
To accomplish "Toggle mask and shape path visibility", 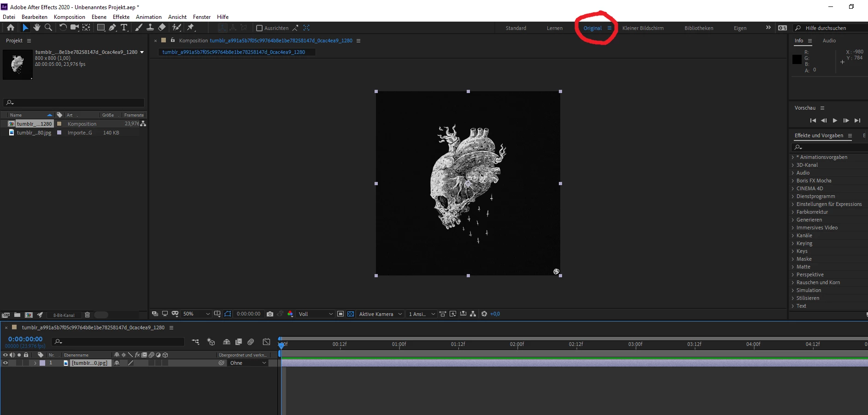I will (x=228, y=314).
